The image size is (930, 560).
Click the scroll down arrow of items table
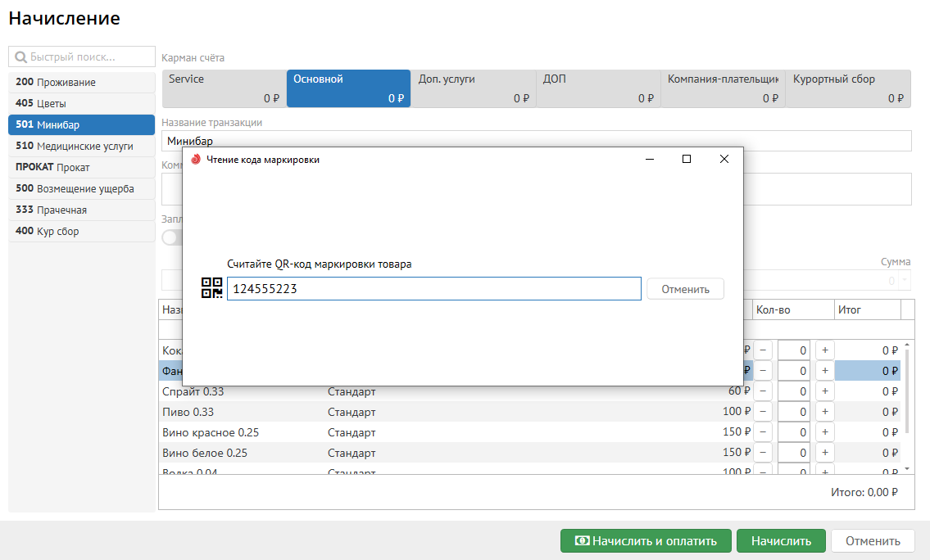pyautogui.click(x=907, y=469)
